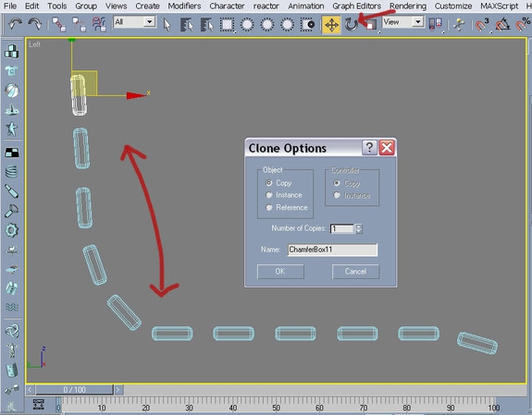Click reactor Point-Point Constraint icon
The height and width of the screenshot is (415, 532).
11,390
